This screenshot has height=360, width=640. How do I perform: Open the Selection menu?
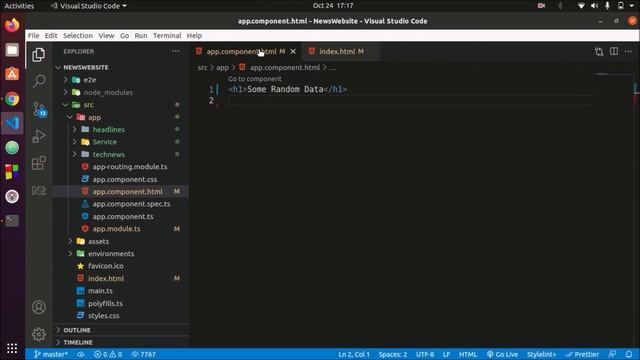pos(78,36)
